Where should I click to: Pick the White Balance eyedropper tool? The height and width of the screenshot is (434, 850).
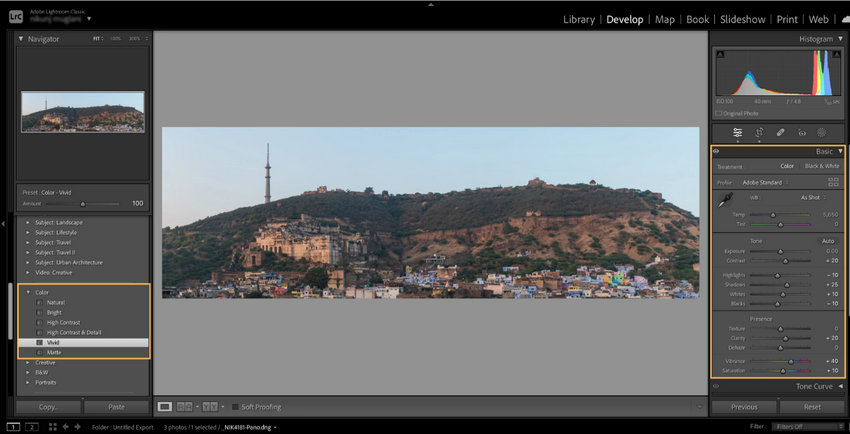[725, 200]
